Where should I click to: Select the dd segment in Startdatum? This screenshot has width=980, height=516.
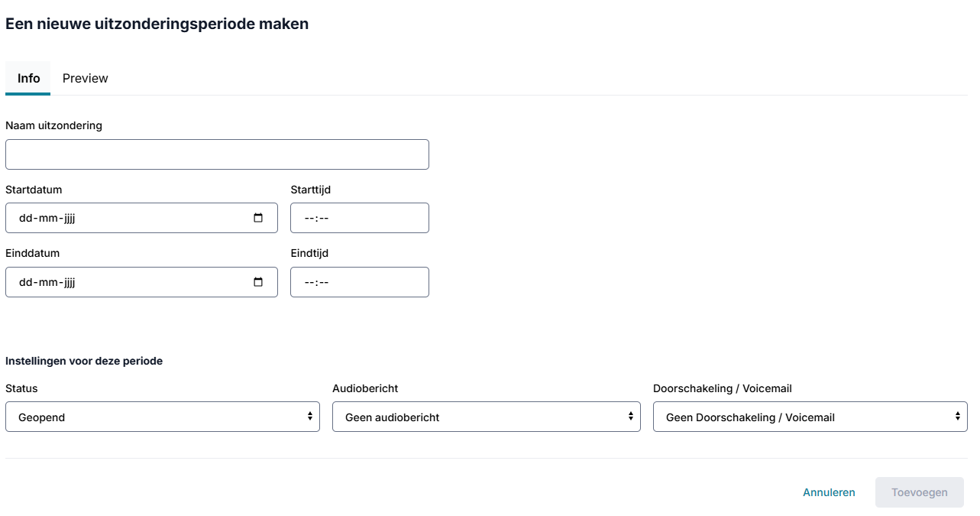25,218
